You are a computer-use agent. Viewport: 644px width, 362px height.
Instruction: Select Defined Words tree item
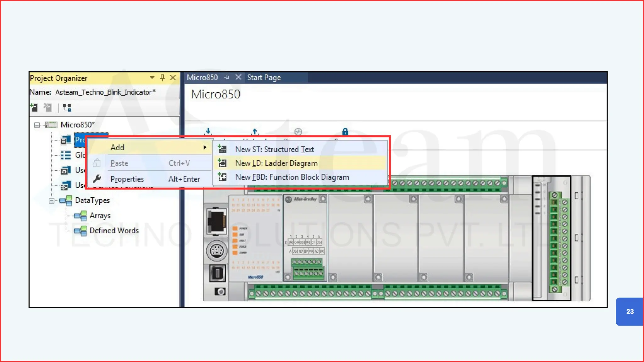pos(114,231)
